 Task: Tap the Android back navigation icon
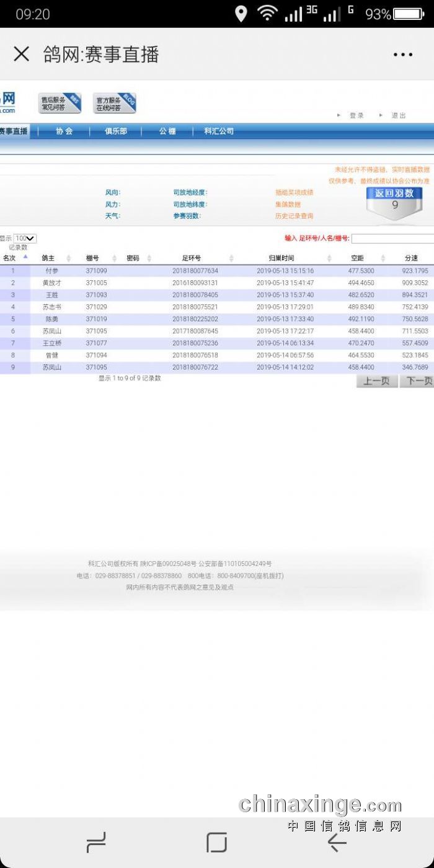click(x=337, y=843)
